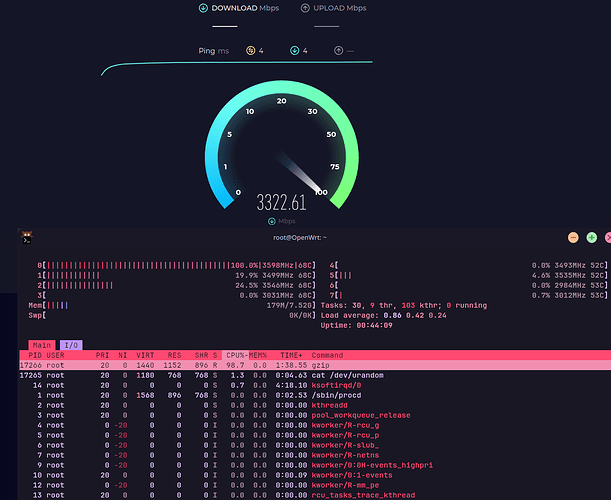Minimize the OpenWrt terminal with the orange button

click(x=573, y=237)
